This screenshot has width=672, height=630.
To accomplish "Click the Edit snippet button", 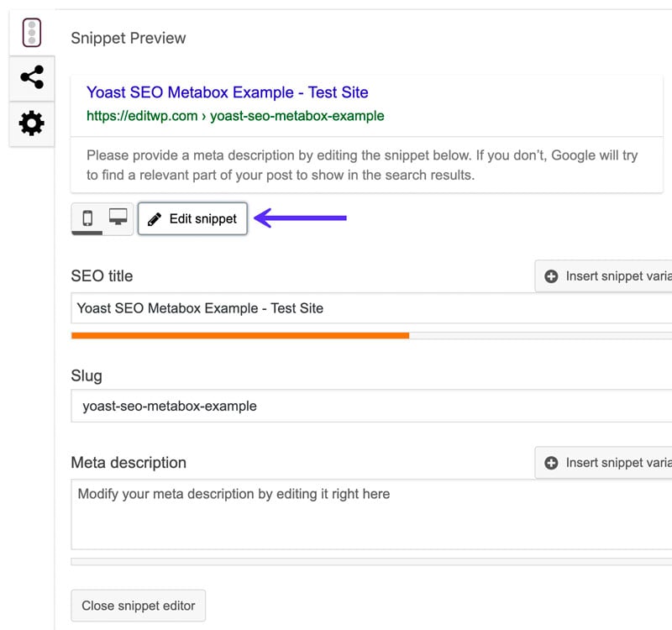I will point(193,218).
